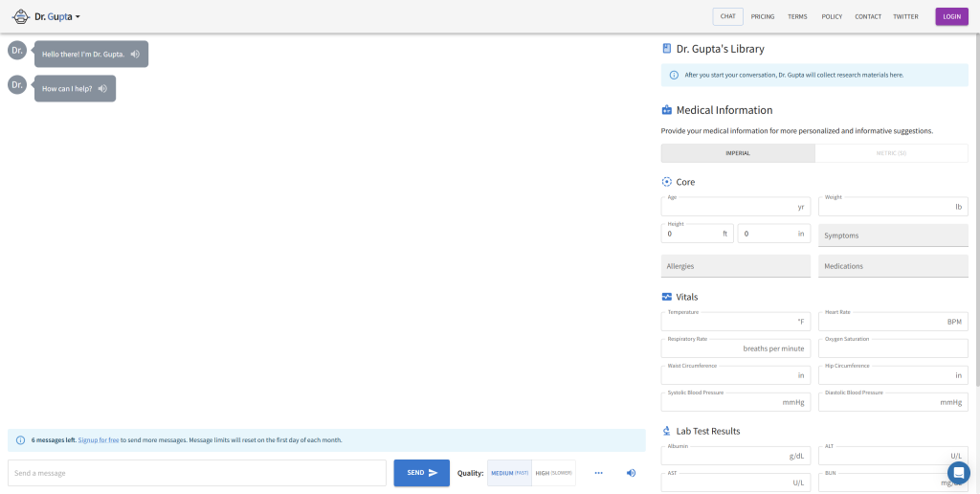Open the Contact page

click(868, 17)
